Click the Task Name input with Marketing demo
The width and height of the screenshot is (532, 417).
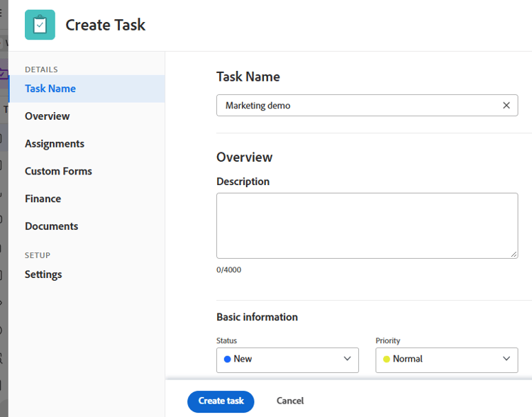click(x=367, y=105)
